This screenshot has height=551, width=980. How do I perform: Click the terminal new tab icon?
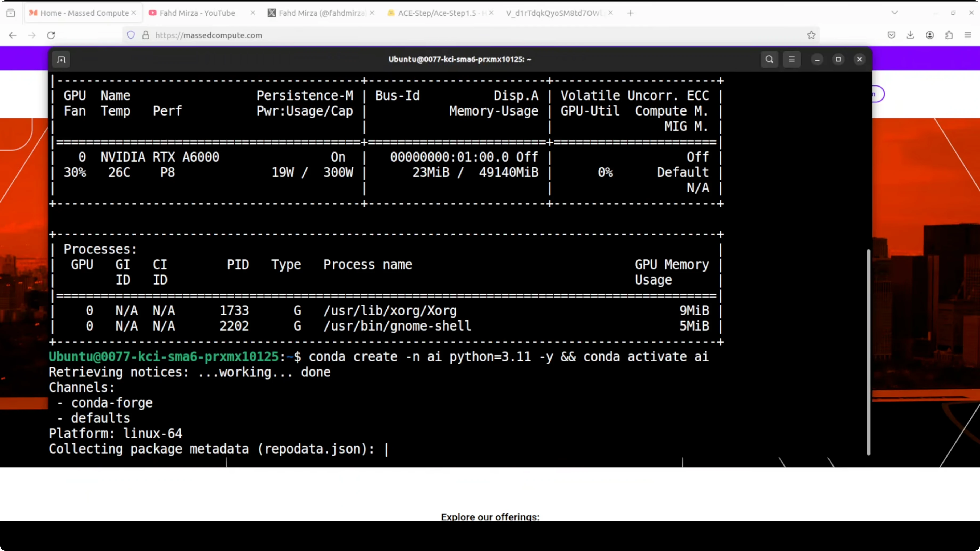coord(61,59)
